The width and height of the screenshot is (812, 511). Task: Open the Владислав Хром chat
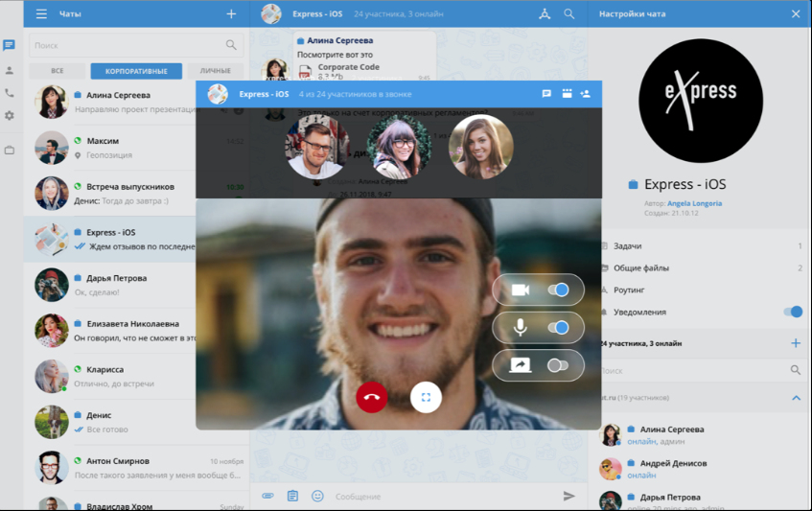click(x=137, y=501)
